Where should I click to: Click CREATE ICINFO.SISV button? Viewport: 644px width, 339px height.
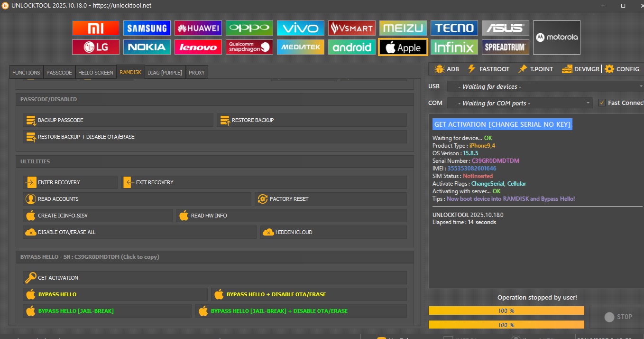[98, 216]
